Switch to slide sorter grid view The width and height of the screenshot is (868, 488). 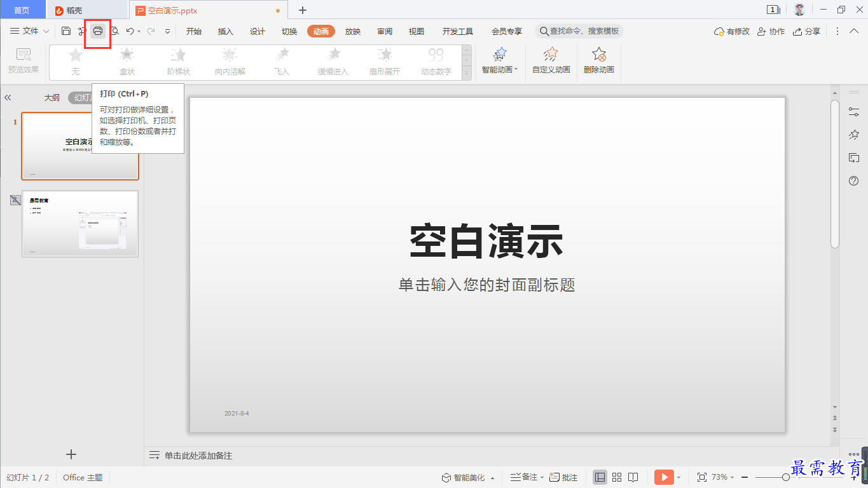[617, 477]
